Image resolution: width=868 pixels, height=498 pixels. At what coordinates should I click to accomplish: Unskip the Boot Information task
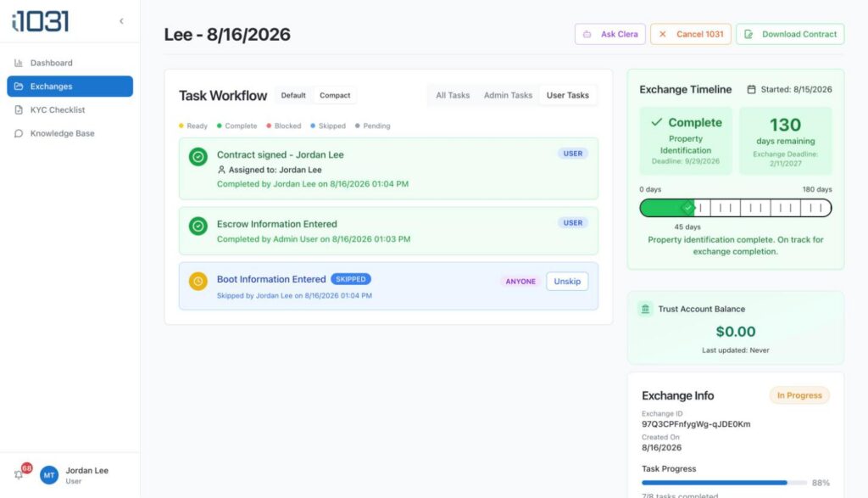pos(567,282)
